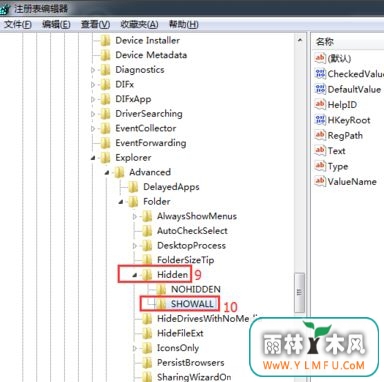Click the FolderSizeTip folder icon
Screen dimensions: 384x382
click(x=147, y=260)
